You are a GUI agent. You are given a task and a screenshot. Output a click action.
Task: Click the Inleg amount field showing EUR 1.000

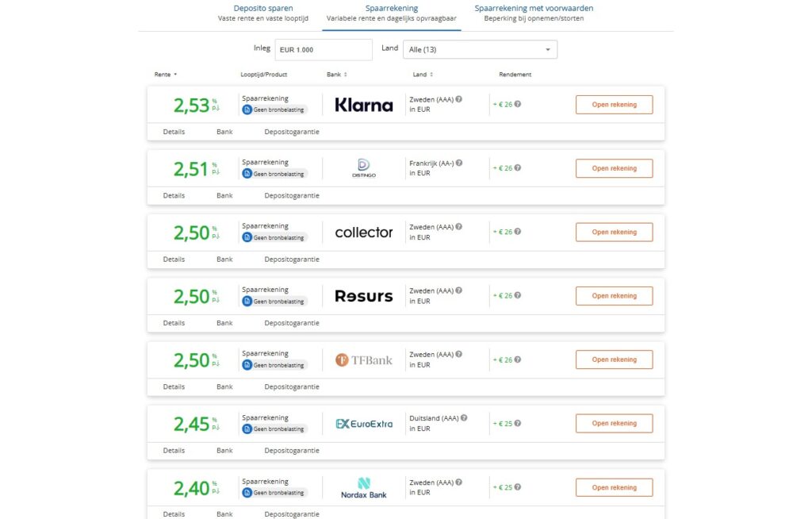(x=324, y=50)
